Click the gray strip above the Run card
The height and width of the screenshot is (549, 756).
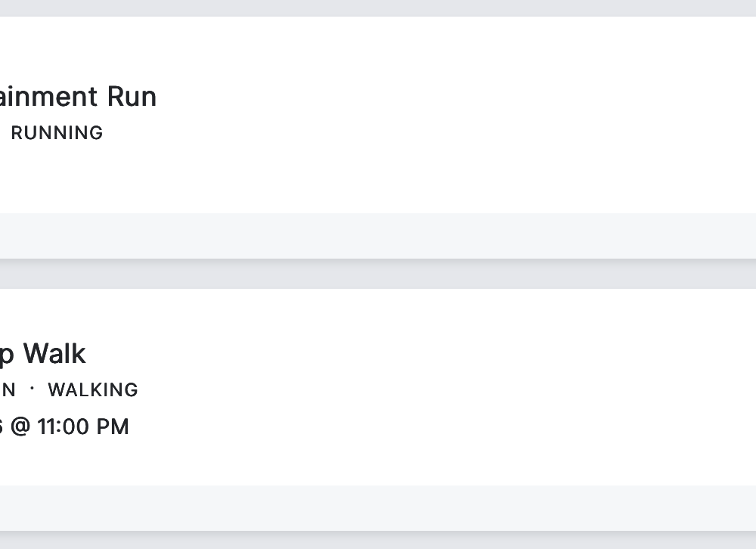coord(378,8)
